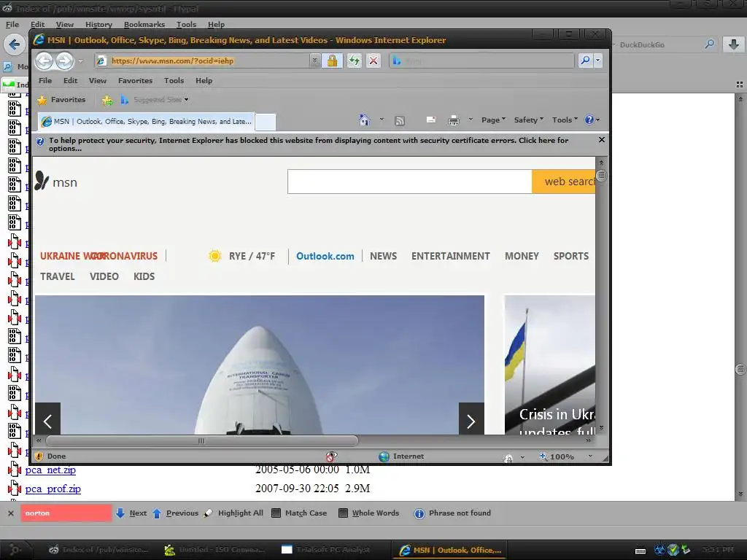This screenshot has width=747, height=560.
Task: Open the pca_prof.zip link
Action: [x=53, y=489]
